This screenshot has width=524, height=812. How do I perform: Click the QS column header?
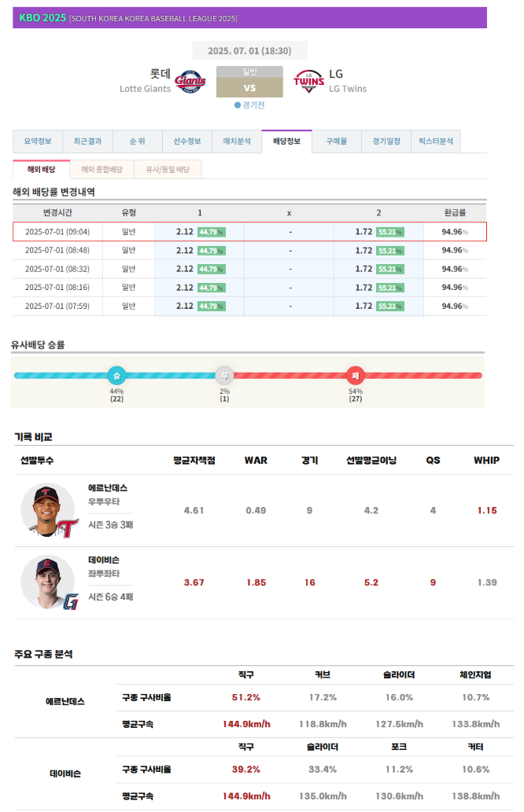[x=433, y=461]
